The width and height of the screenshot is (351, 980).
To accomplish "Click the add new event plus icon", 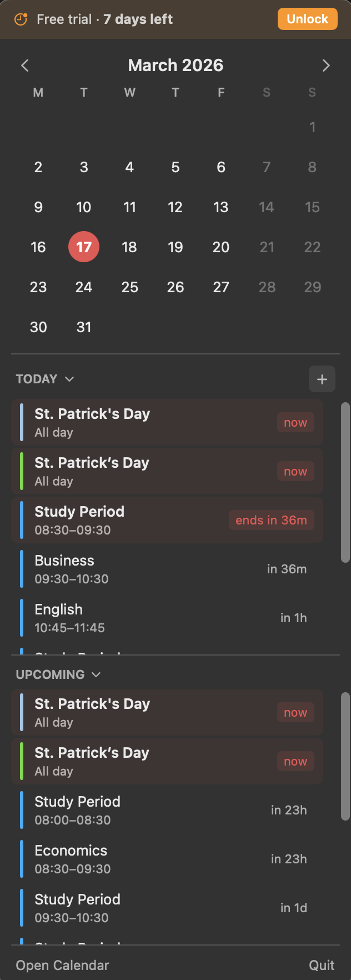I will [322, 379].
